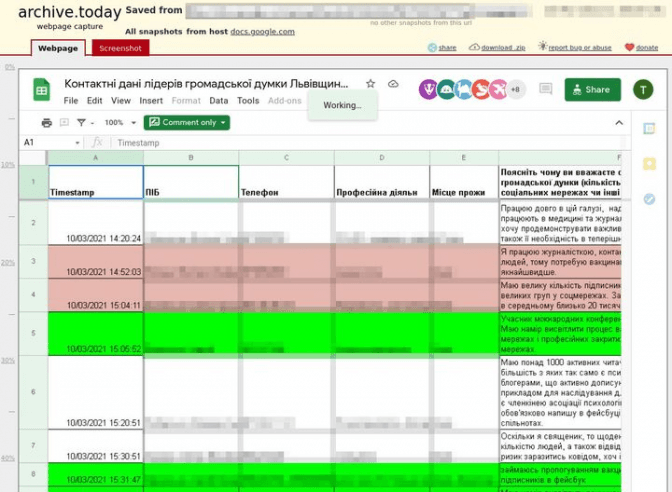Open the Calendar sidebar icon
Viewport: 672px width, 492px height.
tap(649, 129)
